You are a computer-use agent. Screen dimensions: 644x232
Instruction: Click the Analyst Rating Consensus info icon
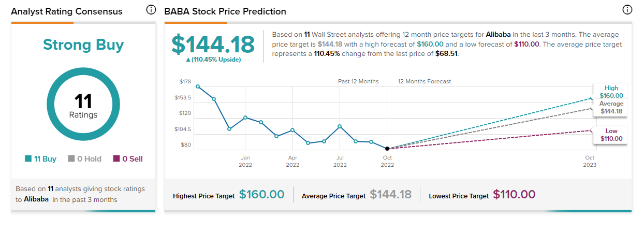[x=151, y=10]
